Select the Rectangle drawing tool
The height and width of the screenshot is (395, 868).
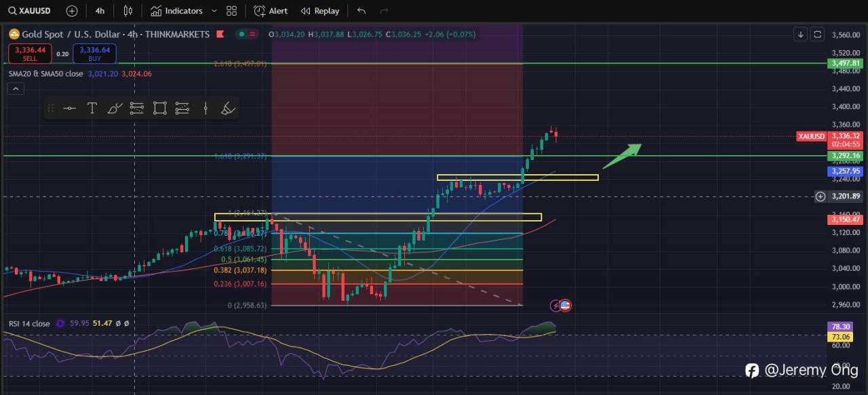160,108
